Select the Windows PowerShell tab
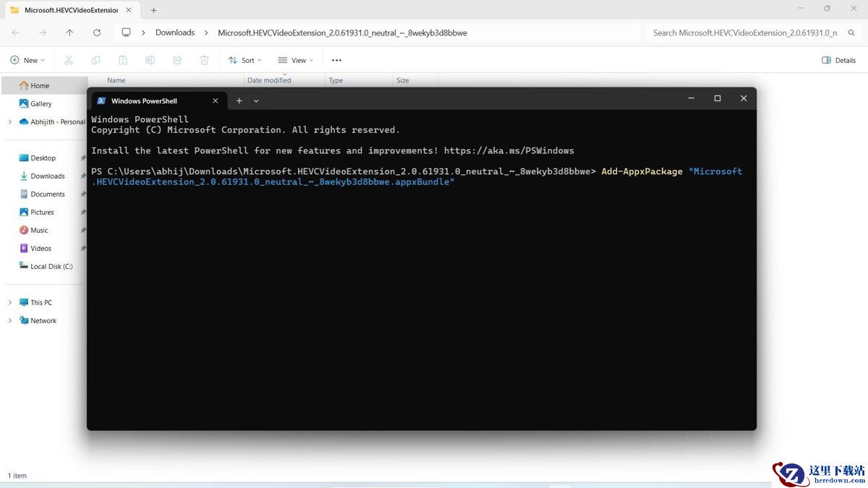 click(158, 100)
